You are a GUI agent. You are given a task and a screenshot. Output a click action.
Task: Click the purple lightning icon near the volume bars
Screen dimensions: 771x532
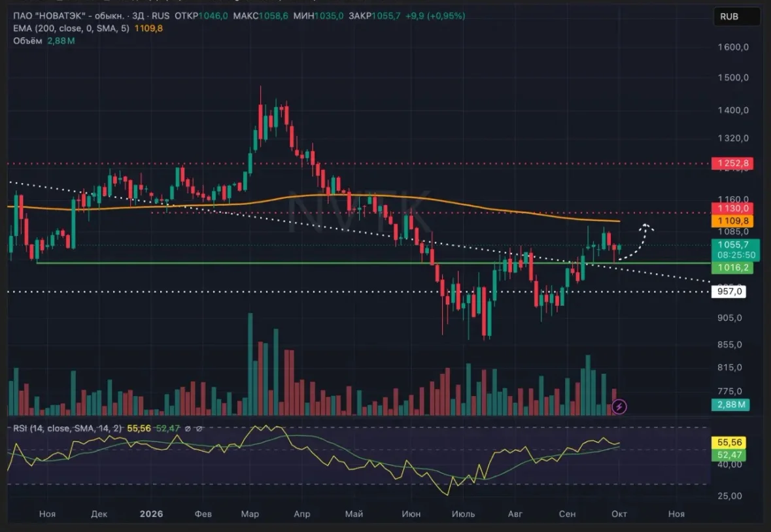pyautogui.click(x=619, y=407)
